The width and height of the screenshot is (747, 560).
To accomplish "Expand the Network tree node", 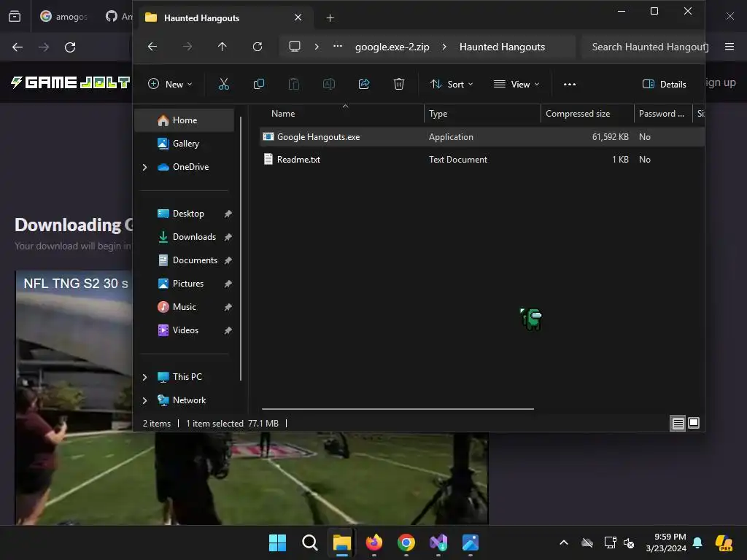I will [145, 400].
